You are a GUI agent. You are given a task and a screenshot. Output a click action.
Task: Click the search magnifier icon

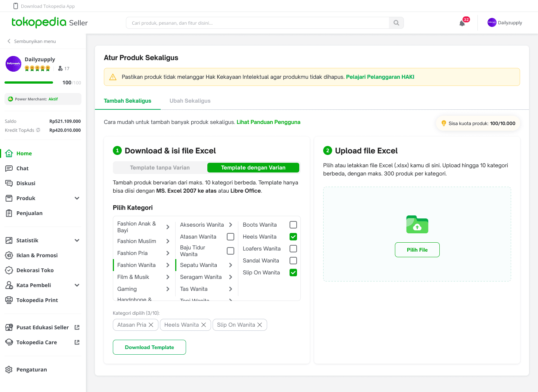(396, 23)
